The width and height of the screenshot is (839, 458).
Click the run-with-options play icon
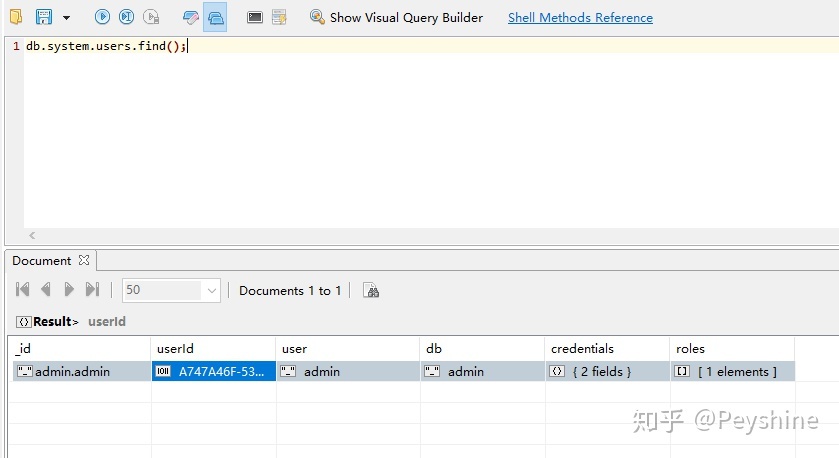pyautogui.click(x=151, y=17)
